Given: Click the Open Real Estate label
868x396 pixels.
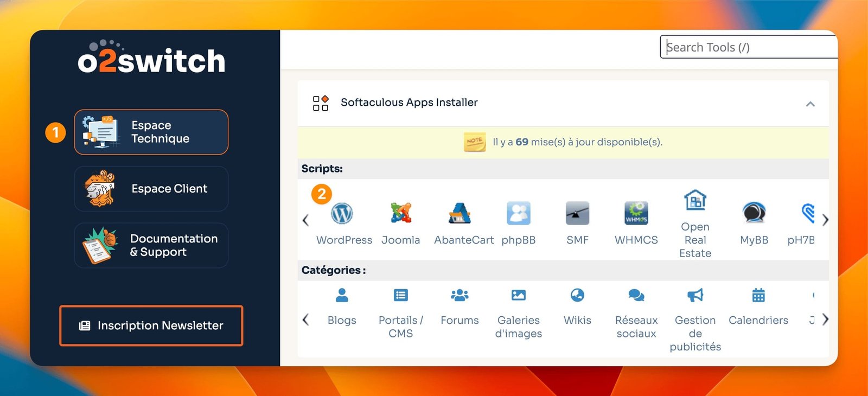Looking at the screenshot, I should (x=695, y=240).
